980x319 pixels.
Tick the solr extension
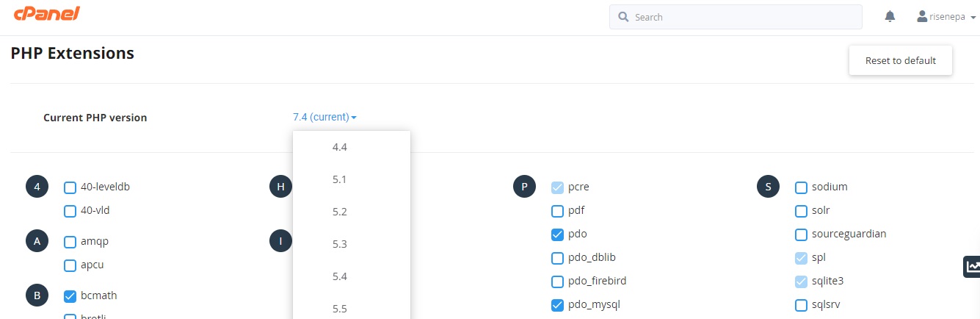click(801, 211)
